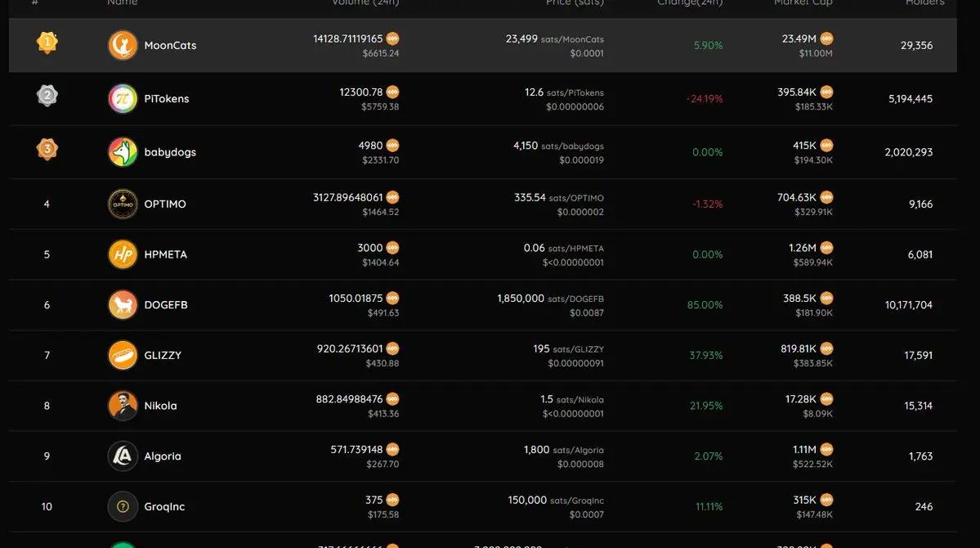Click the Nikola portrait icon
The height and width of the screenshot is (548, 980).
pyautogui.click(x=123, y=406)
